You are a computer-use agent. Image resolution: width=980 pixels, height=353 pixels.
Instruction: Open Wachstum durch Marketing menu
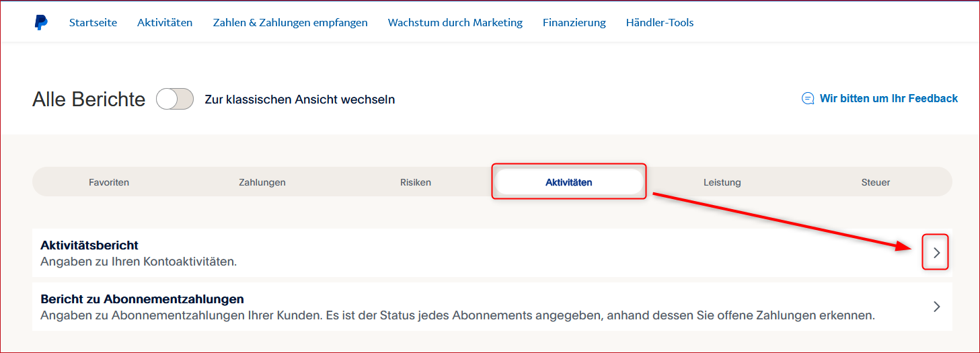[x=455, y=23]
